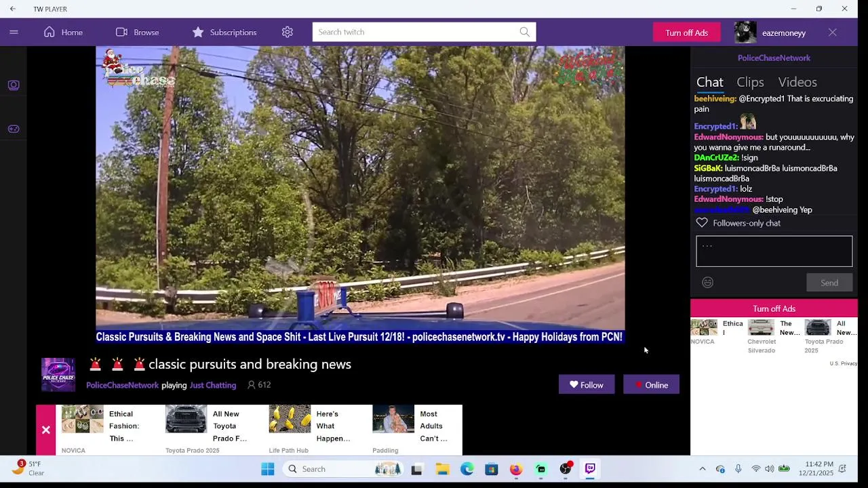Screen dimensions: 868x488
Task: Open the hamburger menu in top bar
Action: pyautogui.click(x=14, y=32)
